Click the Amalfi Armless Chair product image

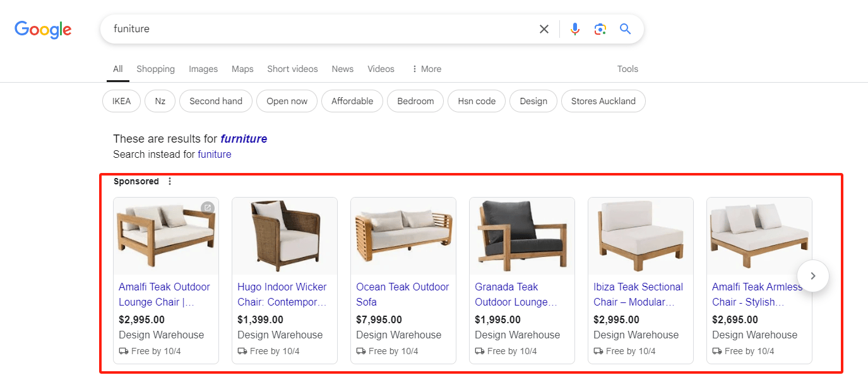759,236
